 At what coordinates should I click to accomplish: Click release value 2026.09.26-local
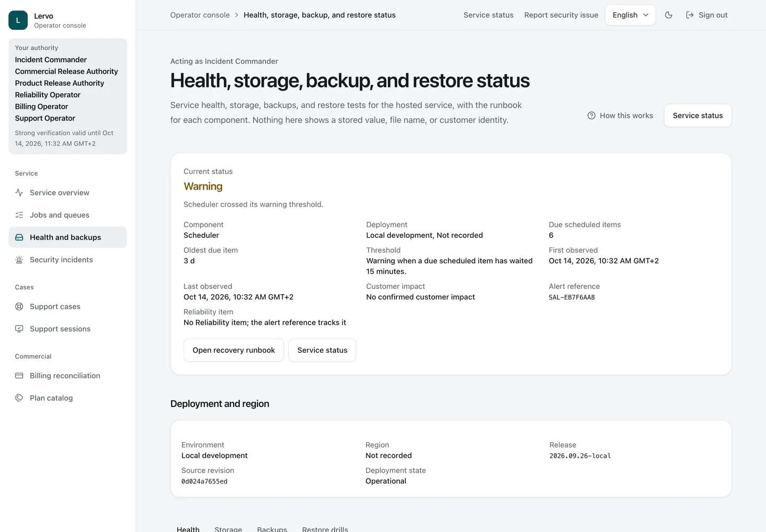[580, 456]
